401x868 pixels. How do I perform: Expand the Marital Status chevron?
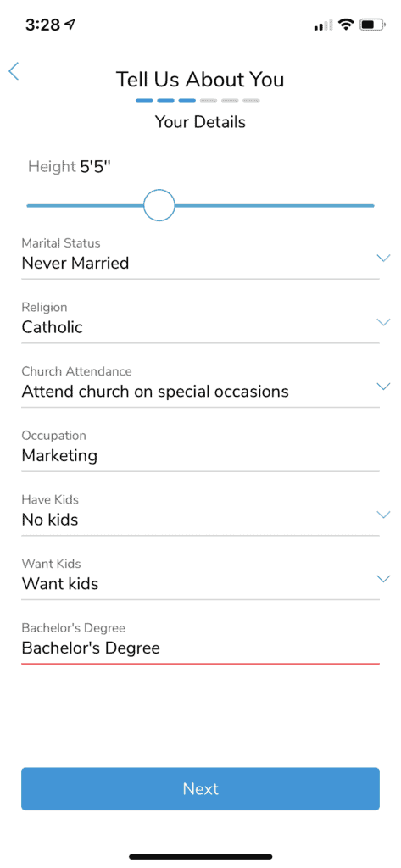(383, 258)
